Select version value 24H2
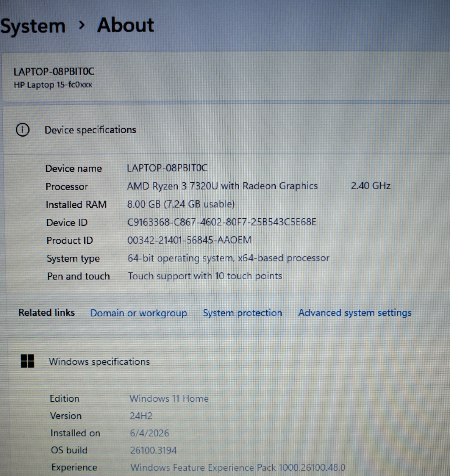Viewport: 450px width, 476px height. (141, 416)
